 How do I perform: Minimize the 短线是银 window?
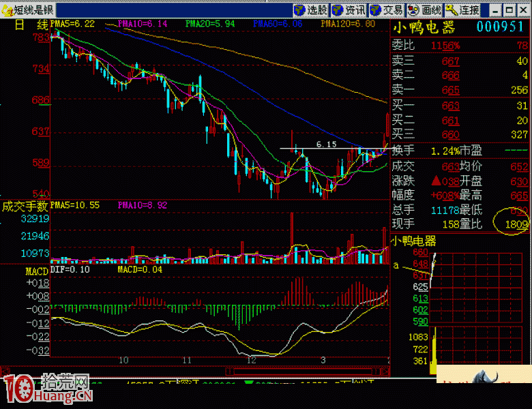tap(496, 11)
